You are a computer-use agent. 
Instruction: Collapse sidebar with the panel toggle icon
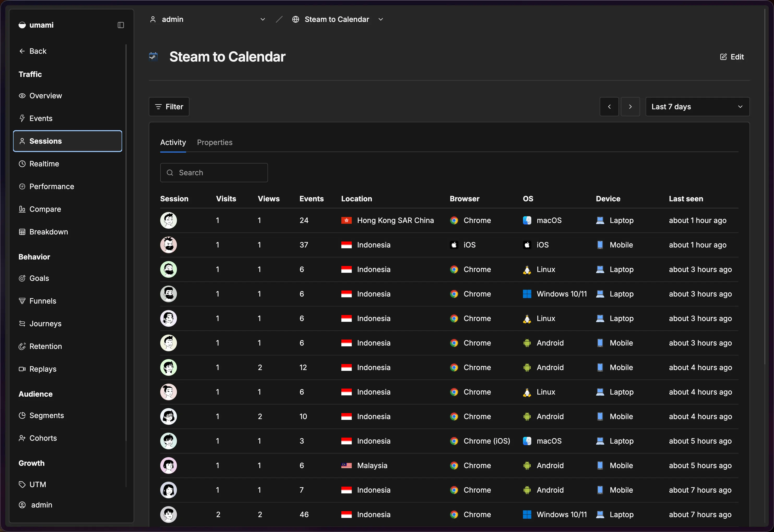(x=121, y=25)
